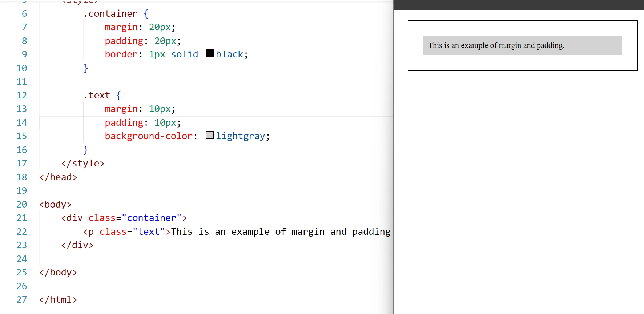Click the gray paragraph in the preview pane
Viewport: 644px width, 314px height.
pyautogui.click(x=522, y=45)
